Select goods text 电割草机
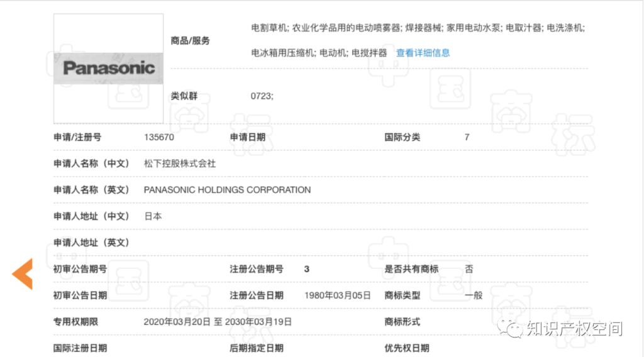 (x=269, y=28)
